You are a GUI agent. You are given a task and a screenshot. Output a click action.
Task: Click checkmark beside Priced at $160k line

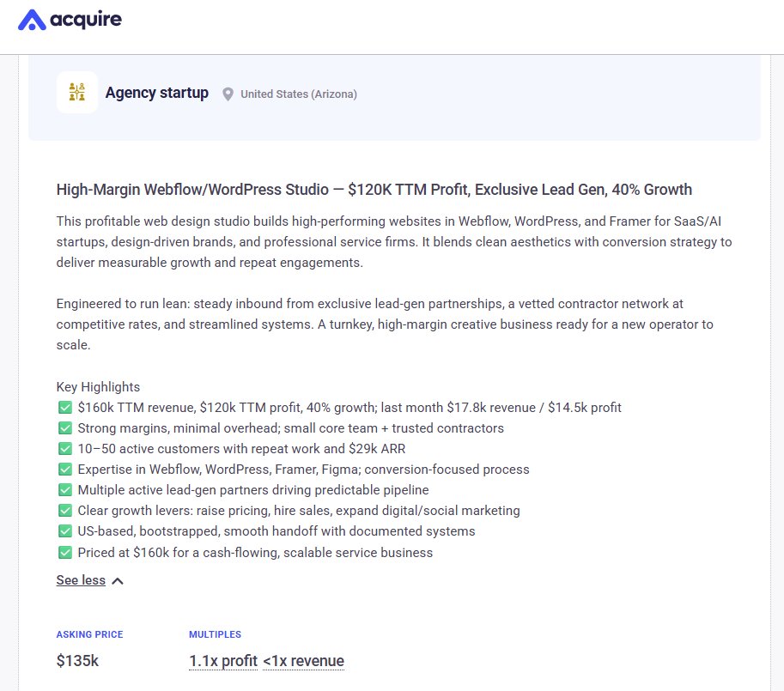[x=65, y=553]
